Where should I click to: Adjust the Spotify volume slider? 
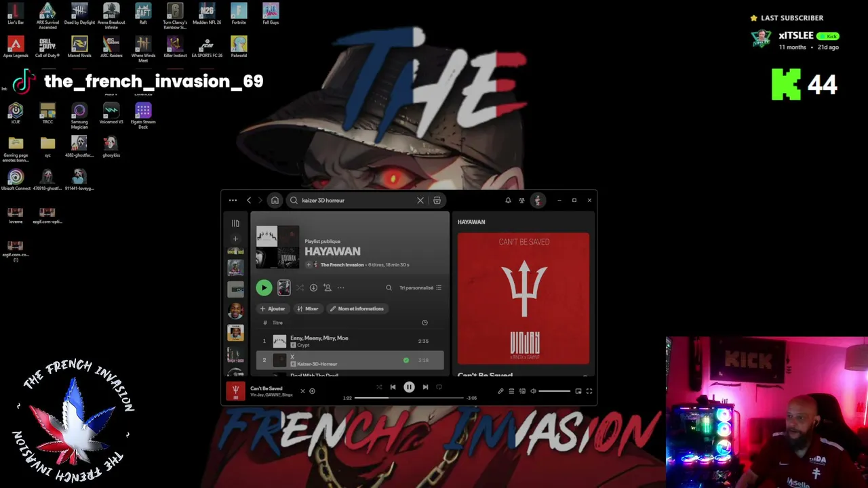pos(555,391)
